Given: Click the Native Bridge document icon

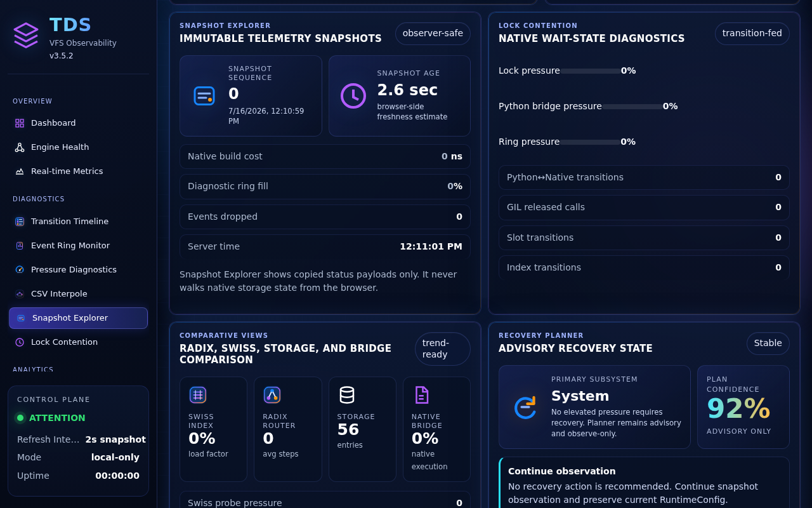Looking at the screenshot, I should pyautogui.click(x=421, y=395).
